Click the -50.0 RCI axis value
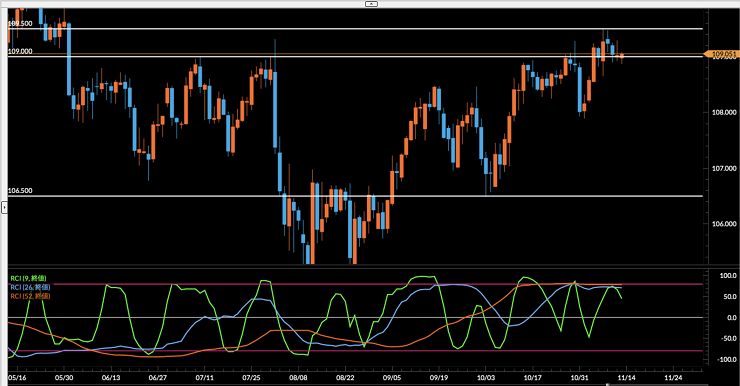The image size is (740, 386). [x=728, y=338]
